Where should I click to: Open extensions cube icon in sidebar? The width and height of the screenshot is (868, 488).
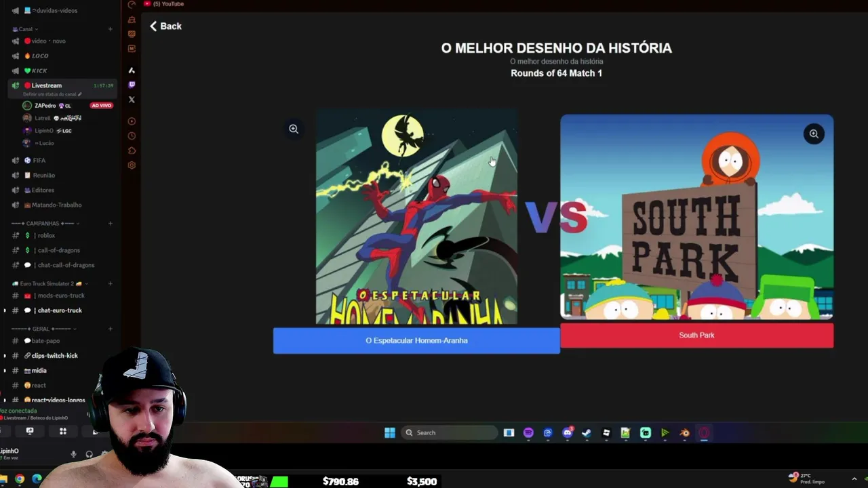(x=132, y=150)
